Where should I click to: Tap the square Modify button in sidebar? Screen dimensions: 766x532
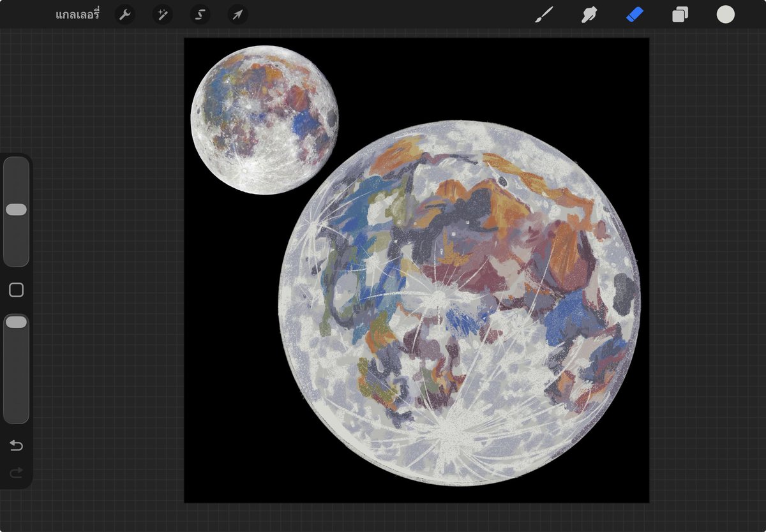coord(16,290)
